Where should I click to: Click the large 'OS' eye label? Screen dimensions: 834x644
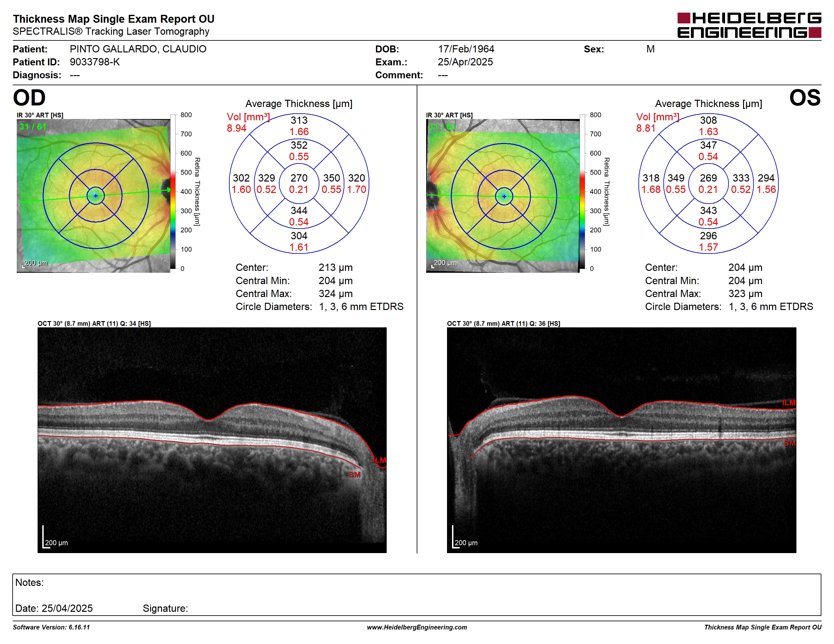(x=805, y=98)
